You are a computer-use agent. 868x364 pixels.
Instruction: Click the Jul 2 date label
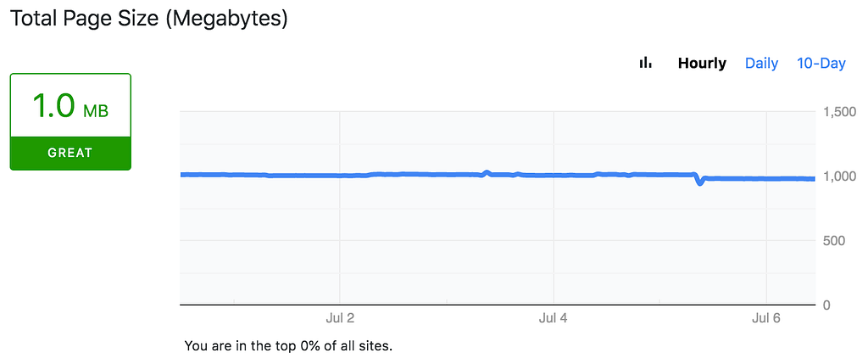pos(339,318)
